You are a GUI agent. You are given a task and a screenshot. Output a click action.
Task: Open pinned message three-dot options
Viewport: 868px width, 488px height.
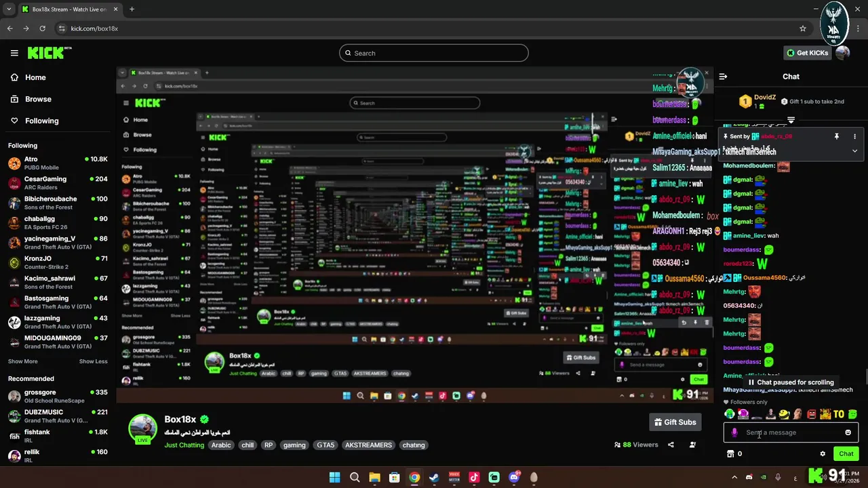click(x=854, y=136)
